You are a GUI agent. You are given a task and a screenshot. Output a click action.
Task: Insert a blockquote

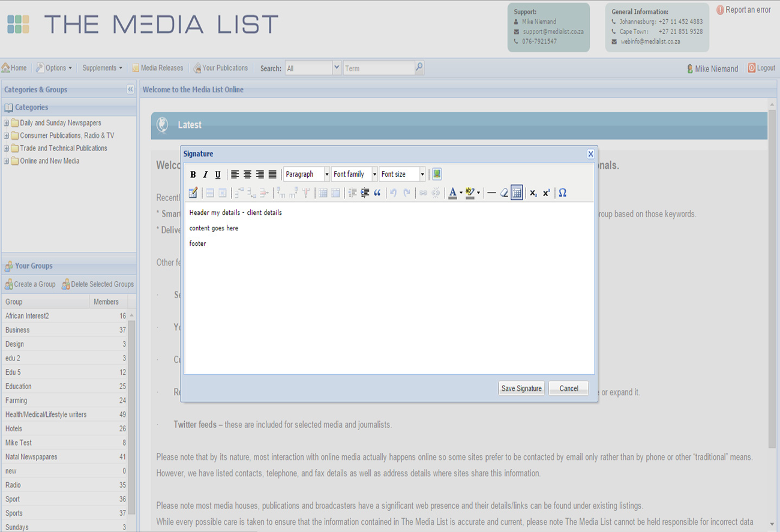click(377, 193)
